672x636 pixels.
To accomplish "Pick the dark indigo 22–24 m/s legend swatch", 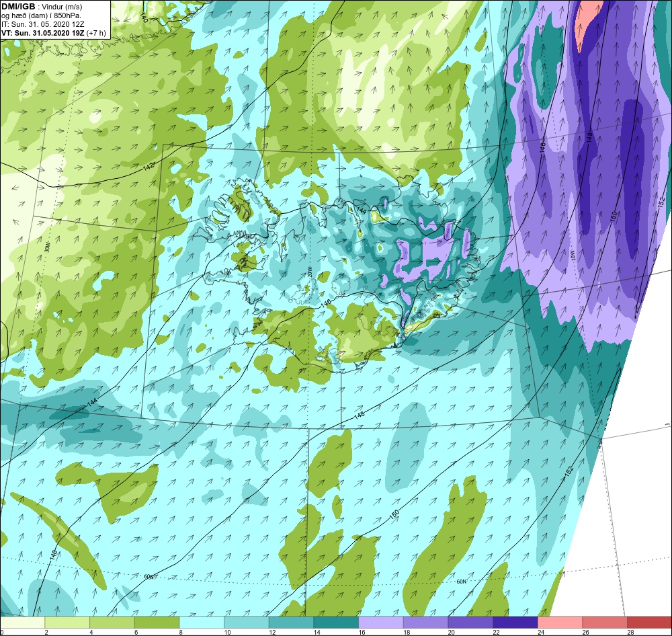I will [x=515, y=623].
